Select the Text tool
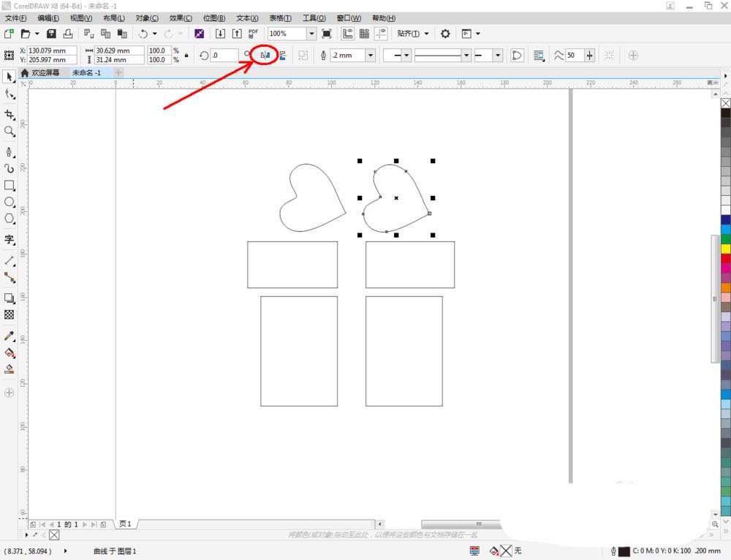731x560 pixels. click(x=9, y=240)
